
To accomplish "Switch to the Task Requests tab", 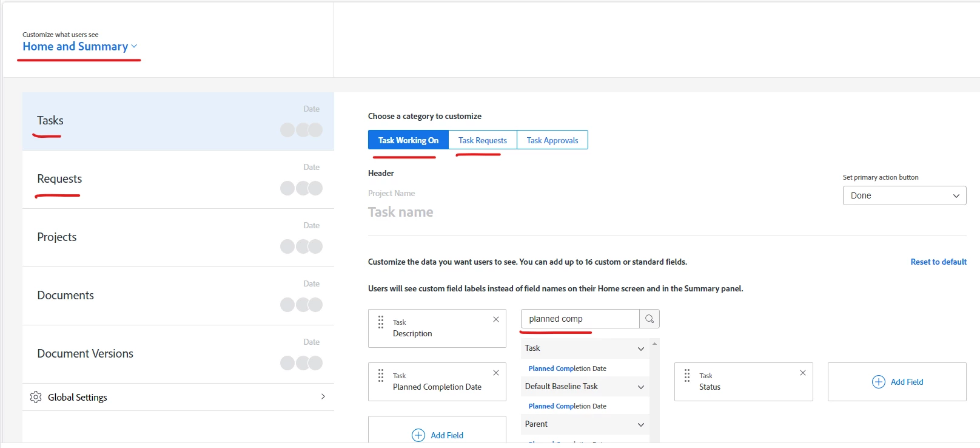I will point(483,140).
